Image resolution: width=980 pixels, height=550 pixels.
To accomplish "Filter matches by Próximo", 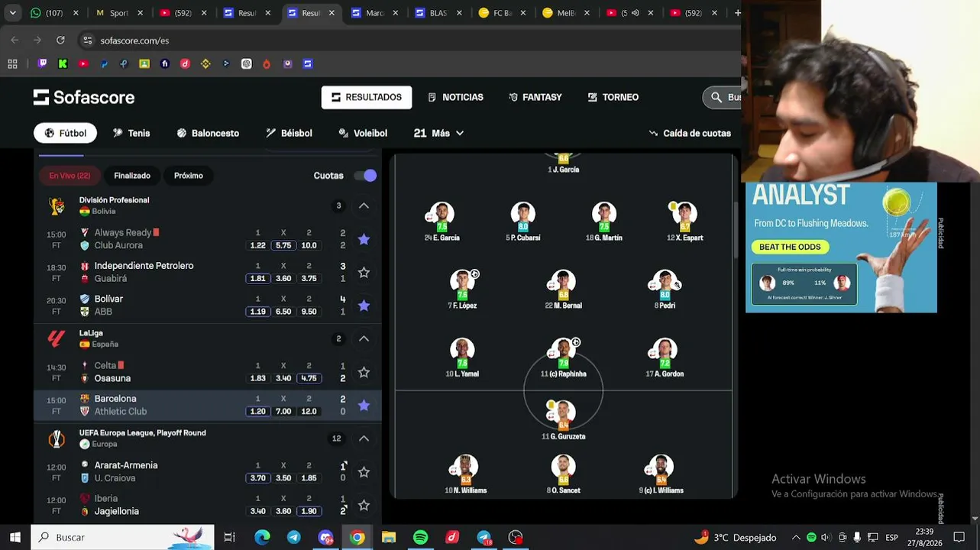I will [x=189, y=176].
